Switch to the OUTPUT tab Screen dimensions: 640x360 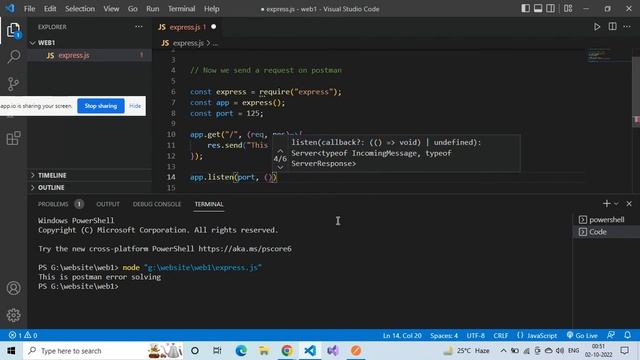[x=108, y=204]
